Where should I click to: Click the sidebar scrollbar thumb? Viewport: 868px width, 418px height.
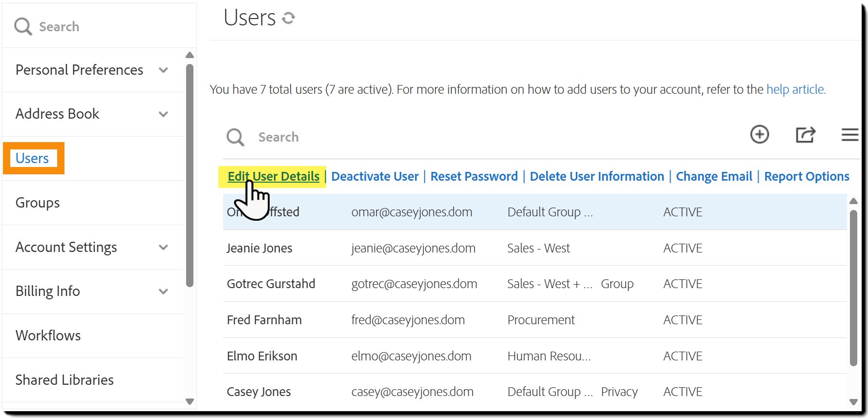tap(190, 175)
